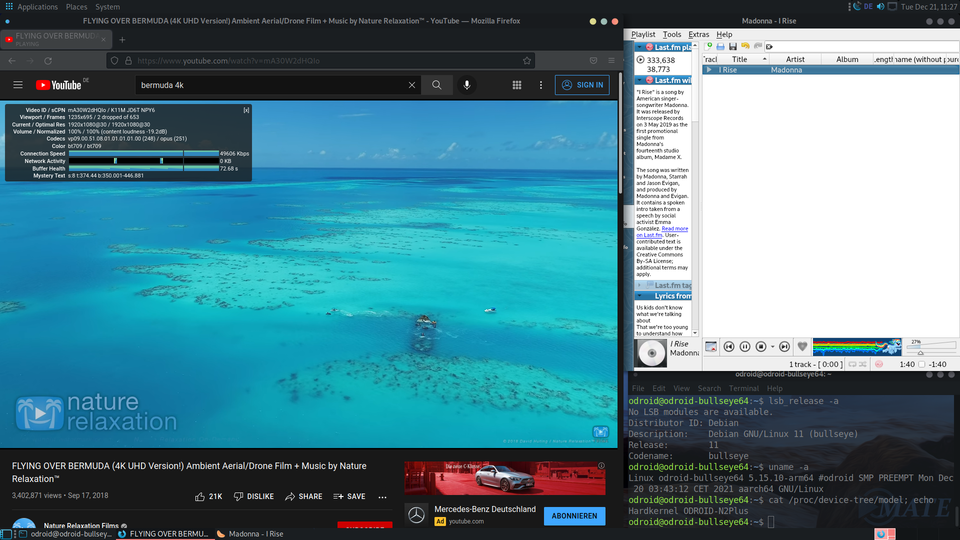Collapse the Last.fm wiki section

639,80
